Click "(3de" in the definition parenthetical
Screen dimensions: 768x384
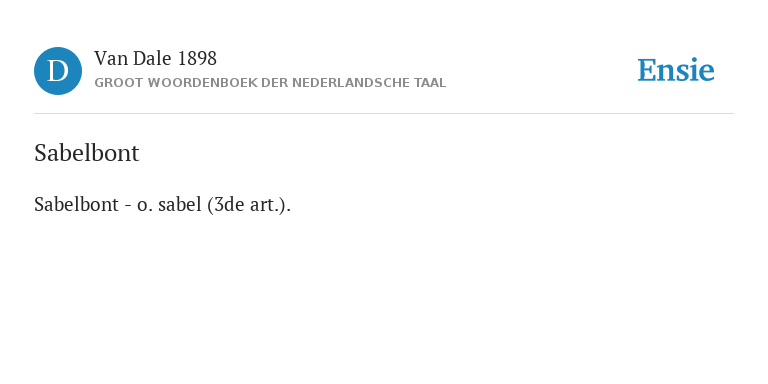point(226,205)
